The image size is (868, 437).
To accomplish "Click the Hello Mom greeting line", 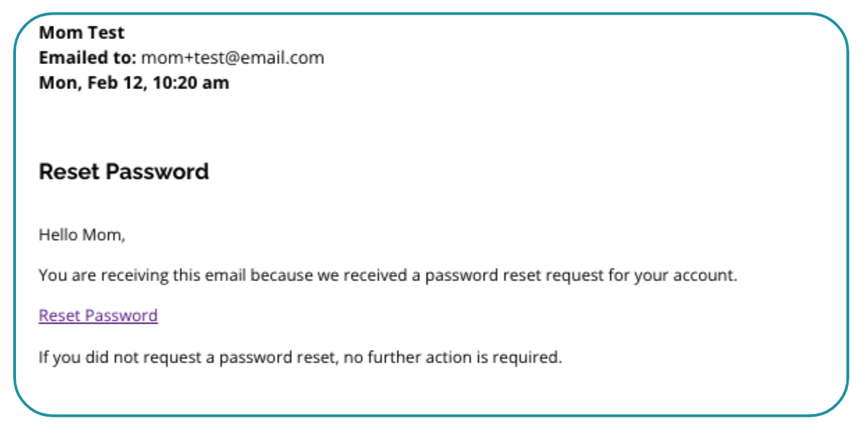I will [81, 235].
